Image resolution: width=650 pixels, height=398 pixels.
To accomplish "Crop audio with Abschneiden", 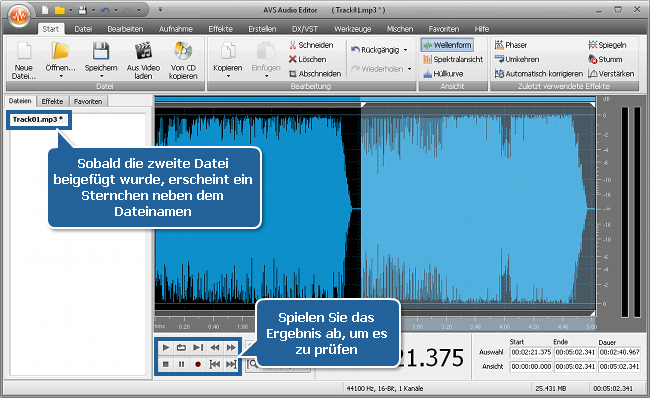I will 315,73.
